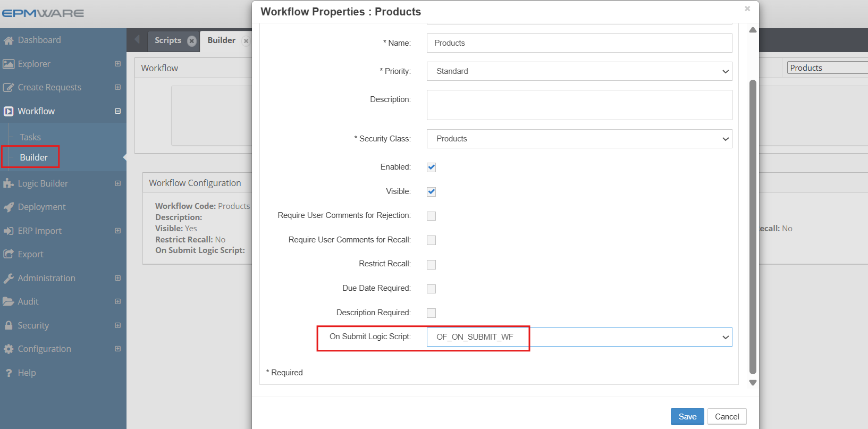
Task: Check the Restrict Recall checkbox
Action: click(431, 265)
